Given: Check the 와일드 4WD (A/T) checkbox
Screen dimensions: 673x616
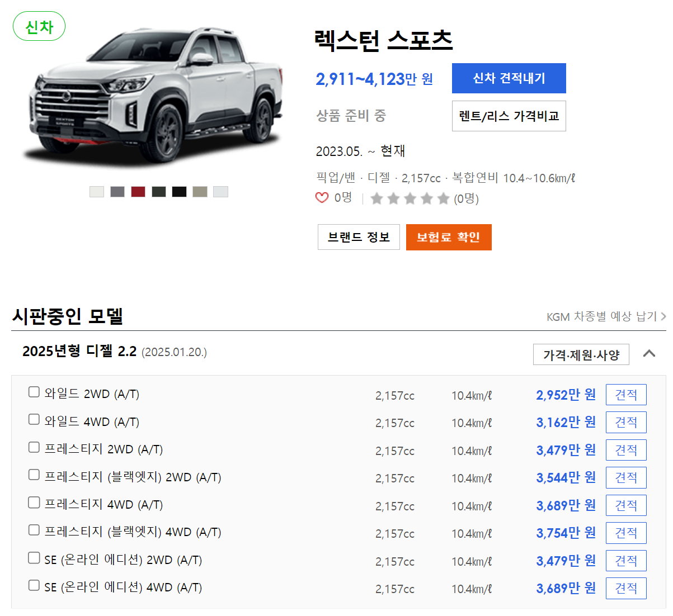Looking at the screenshot, I should pyautogui.click(x=34, y=419).
